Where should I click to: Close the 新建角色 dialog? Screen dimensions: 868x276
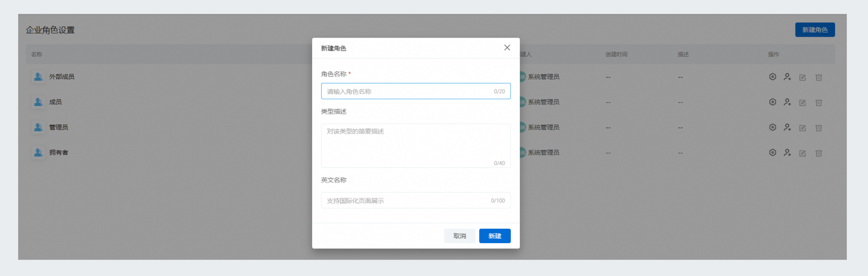tap(507, 48)
